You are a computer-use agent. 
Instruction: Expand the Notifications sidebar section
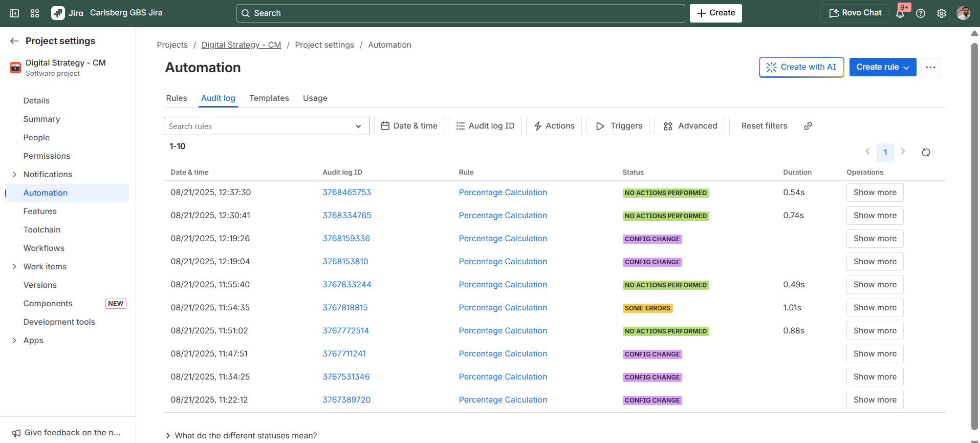pos(14,175)
